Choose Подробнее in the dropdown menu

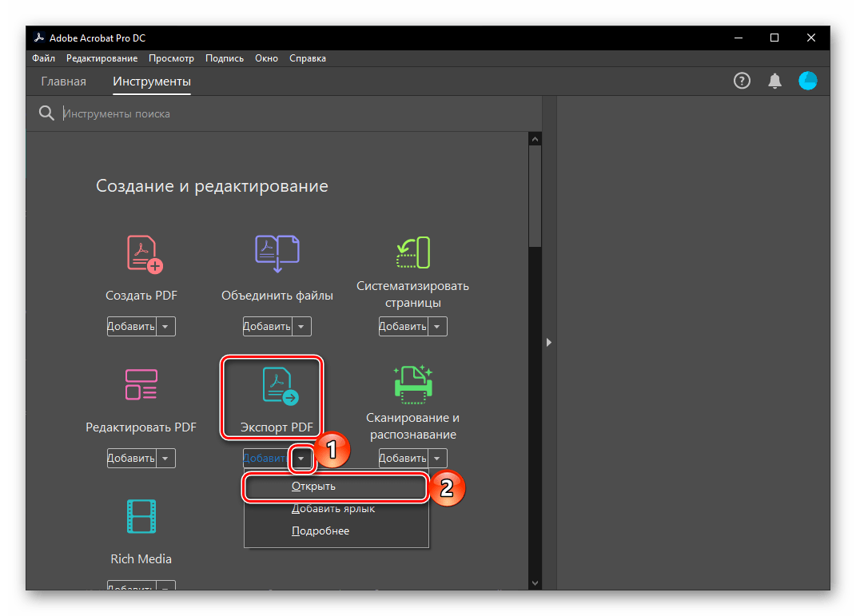[x=336, y=531]
